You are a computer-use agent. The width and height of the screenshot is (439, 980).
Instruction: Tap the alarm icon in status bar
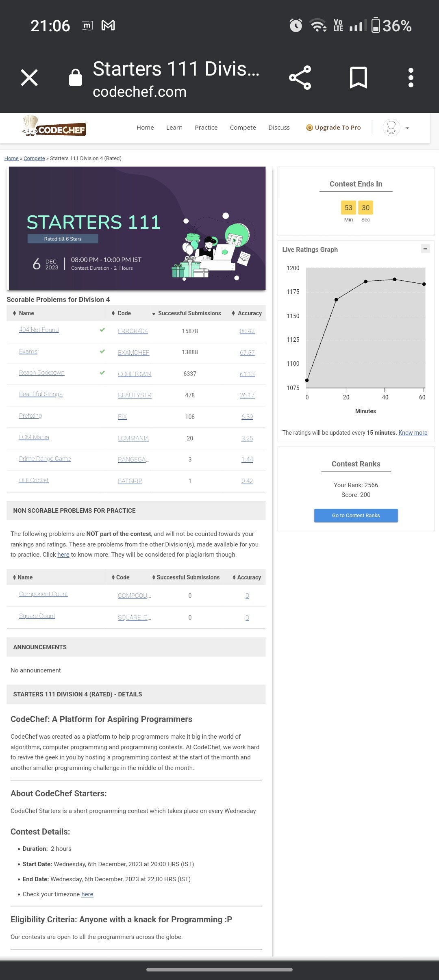pyautogui.click(x=296, y=26)
